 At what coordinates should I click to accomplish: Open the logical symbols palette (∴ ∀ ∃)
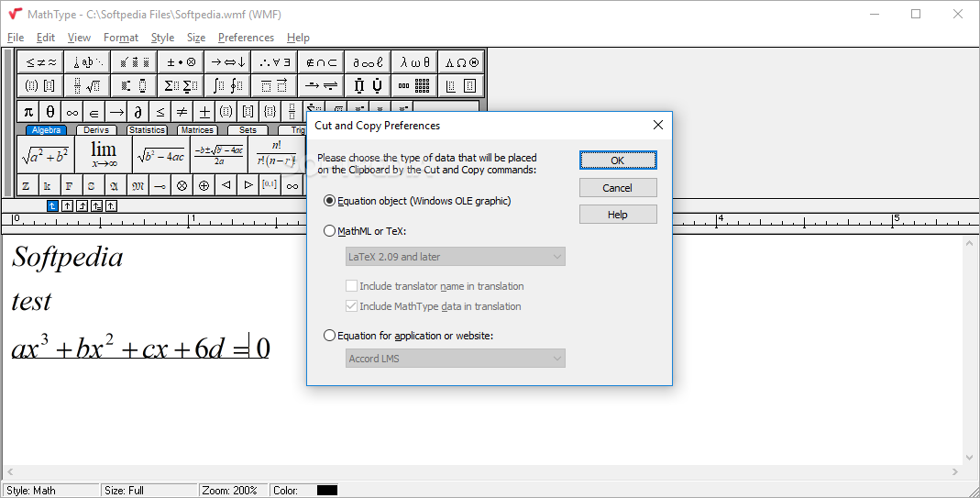pyautogui.click(x=274, y=62)
